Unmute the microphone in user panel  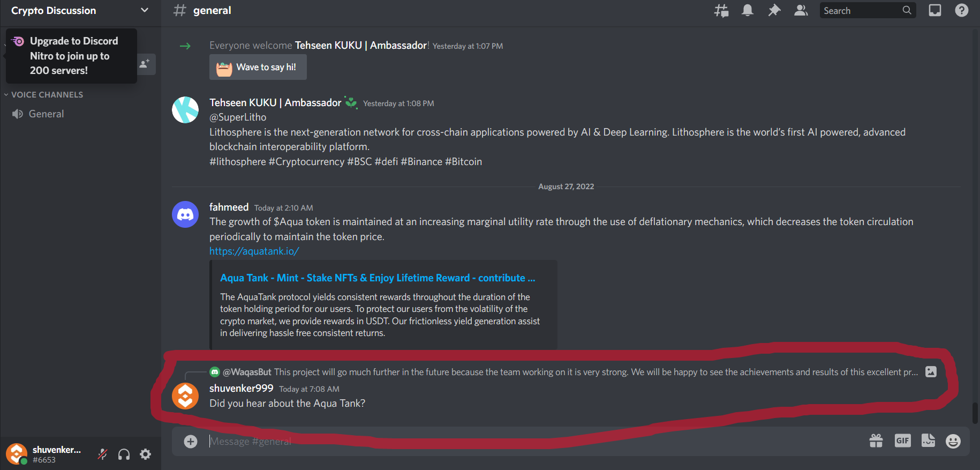(103, 454)
